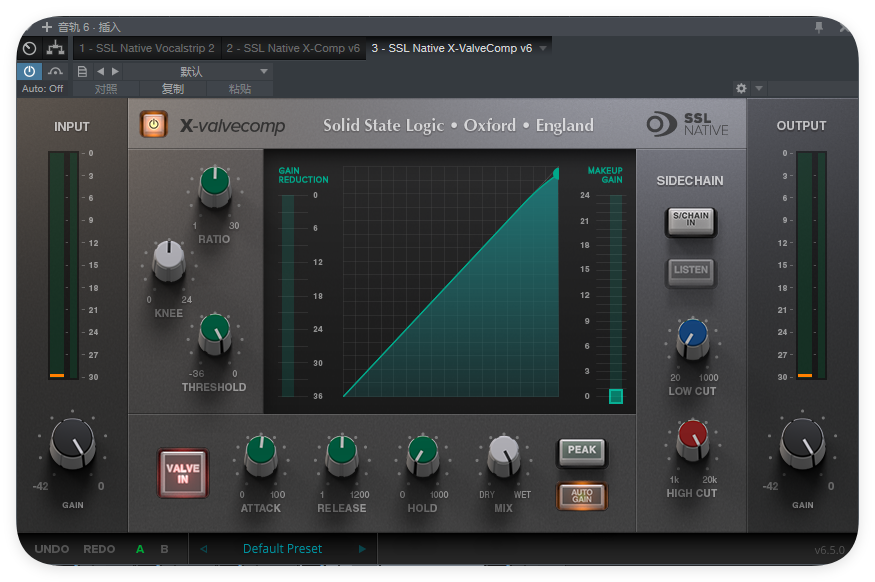
Task: Click the add insert plus icon
Action: click(47, 27)
